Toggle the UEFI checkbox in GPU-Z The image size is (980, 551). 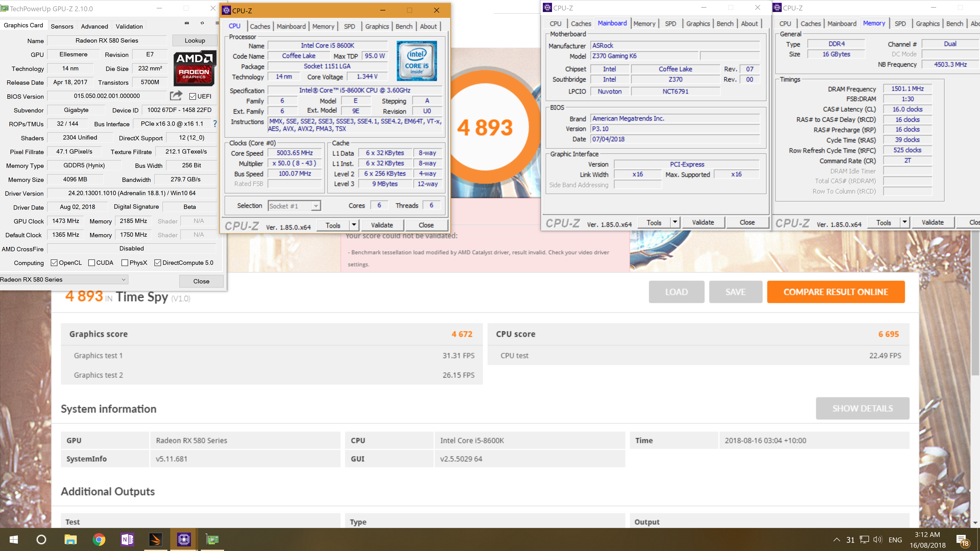[192, 96]
